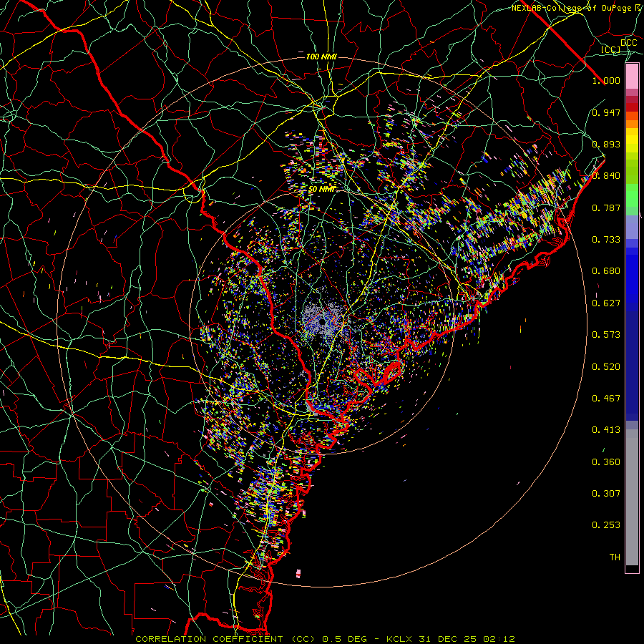Image resolution: width=644 pixels, height=644 pixels.
Task: Click the 0.253 scale value
Action: pos(606,525)
